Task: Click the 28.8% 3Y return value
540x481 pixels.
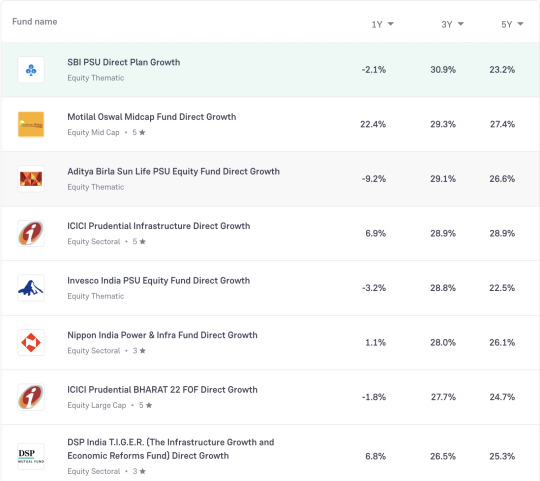Action: pyautogui.click(x=443, y=288)
